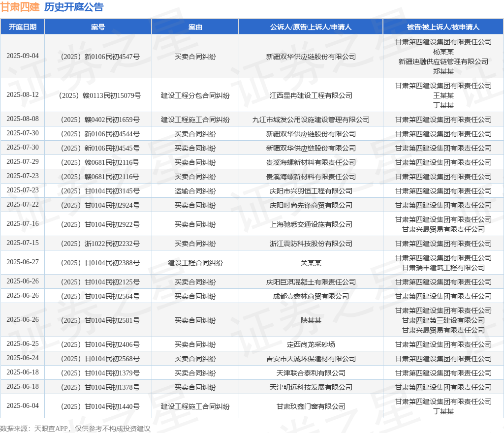
Task: Click 运输合同纠纷 cause
Action: (x=195, y=191)
